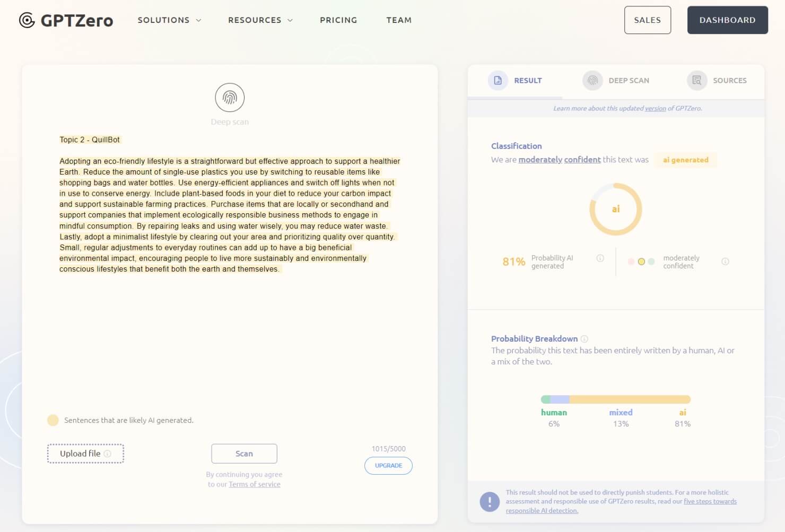This screenshot has width=785, height=532.
Task: Click the Sales button
Action: pos(648,20)
